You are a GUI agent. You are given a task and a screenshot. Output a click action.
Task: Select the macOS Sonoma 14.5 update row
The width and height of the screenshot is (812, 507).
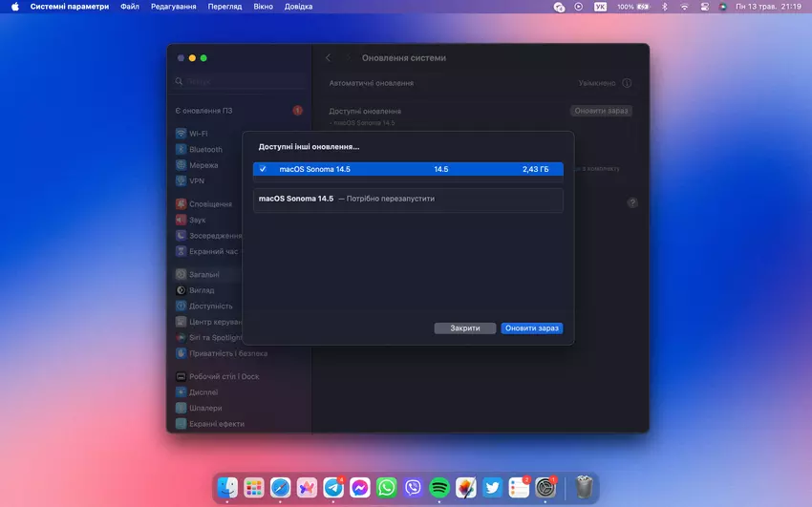pos(408,169)
